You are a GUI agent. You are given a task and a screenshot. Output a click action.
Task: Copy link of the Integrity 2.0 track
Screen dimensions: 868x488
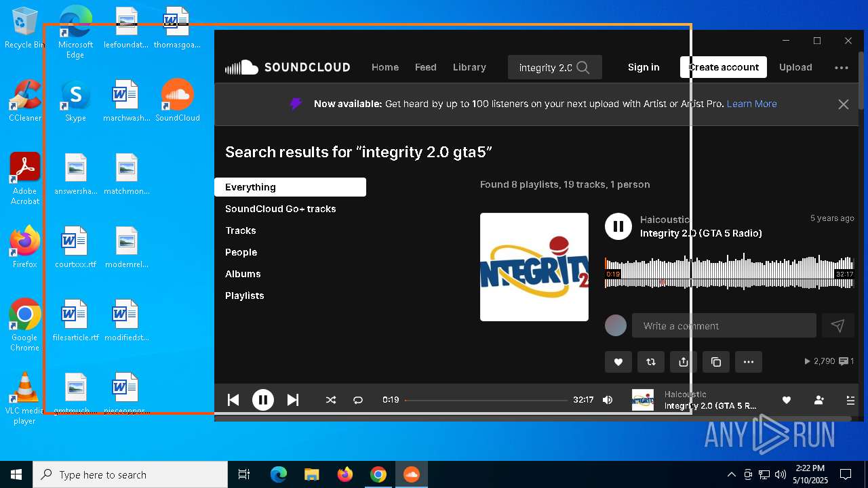(x=716, y=362)
